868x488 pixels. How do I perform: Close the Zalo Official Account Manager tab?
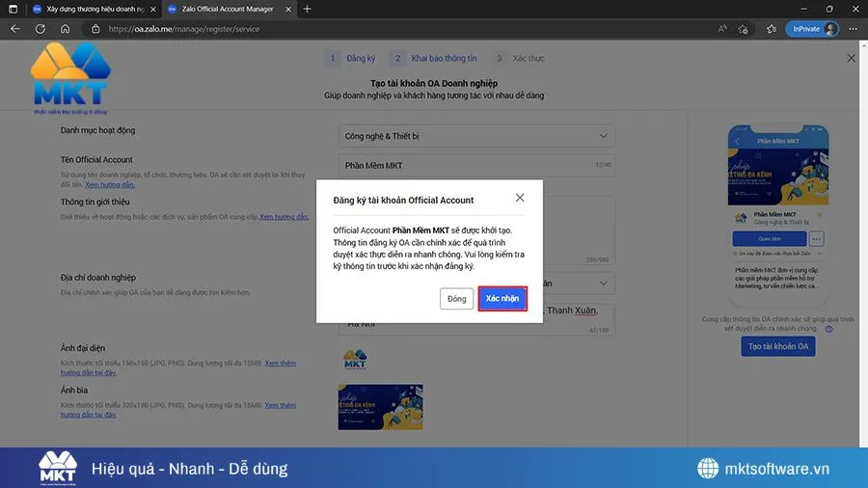click(x=287, y=9)
